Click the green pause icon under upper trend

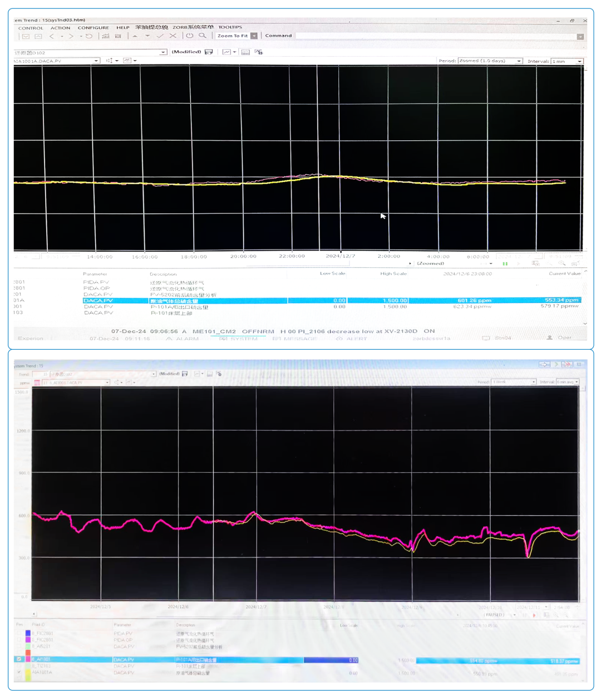[x=505, y=264]
